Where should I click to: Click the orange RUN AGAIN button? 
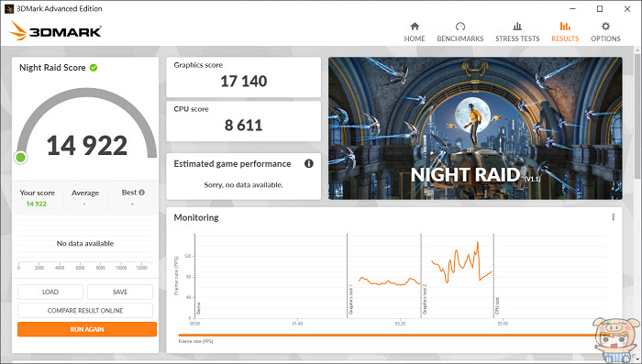[x=87, y=329]
